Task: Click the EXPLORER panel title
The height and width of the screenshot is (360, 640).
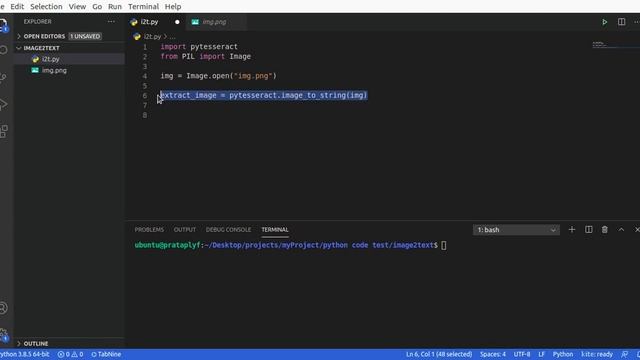Action: click(x=38, y=22)
